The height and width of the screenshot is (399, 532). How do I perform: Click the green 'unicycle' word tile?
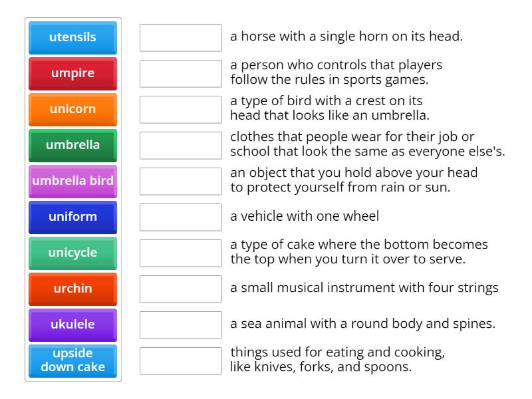72,253
